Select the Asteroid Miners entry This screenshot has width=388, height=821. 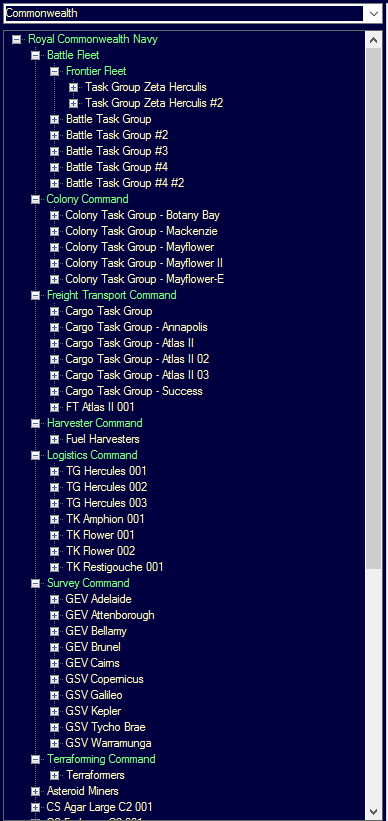(83, 791)
